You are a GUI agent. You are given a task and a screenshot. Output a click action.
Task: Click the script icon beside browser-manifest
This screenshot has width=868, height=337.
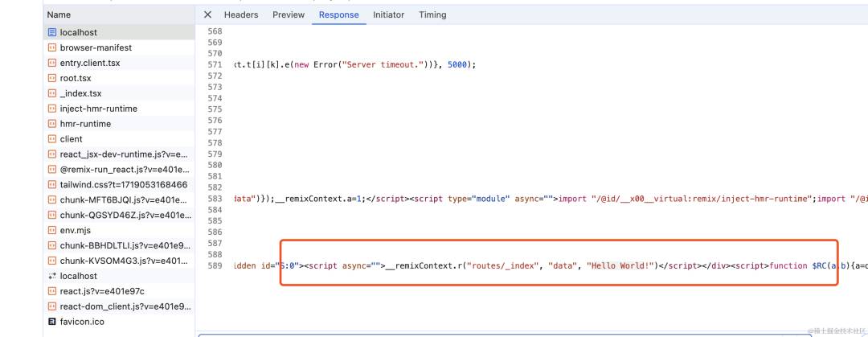click(x=52, y=47)
